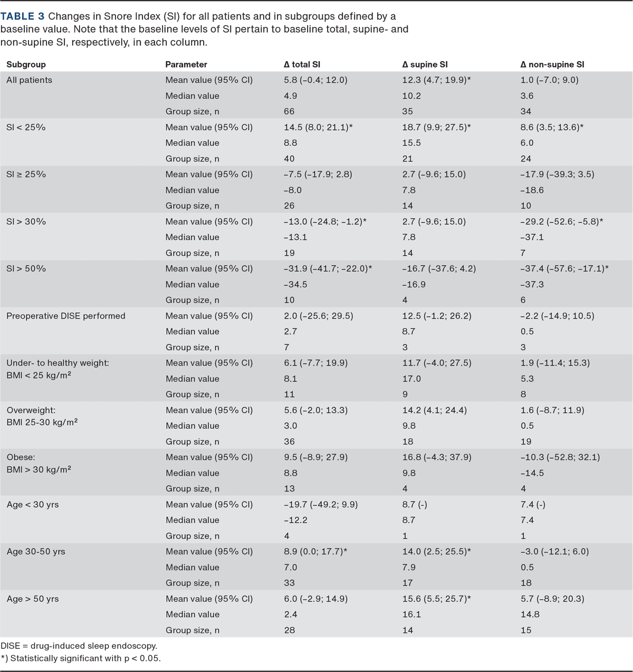Viewport: 633px width, 672px height.
Task: Select the Obese BMI > 30 subgroup label
Action: (x=39, y=463)
